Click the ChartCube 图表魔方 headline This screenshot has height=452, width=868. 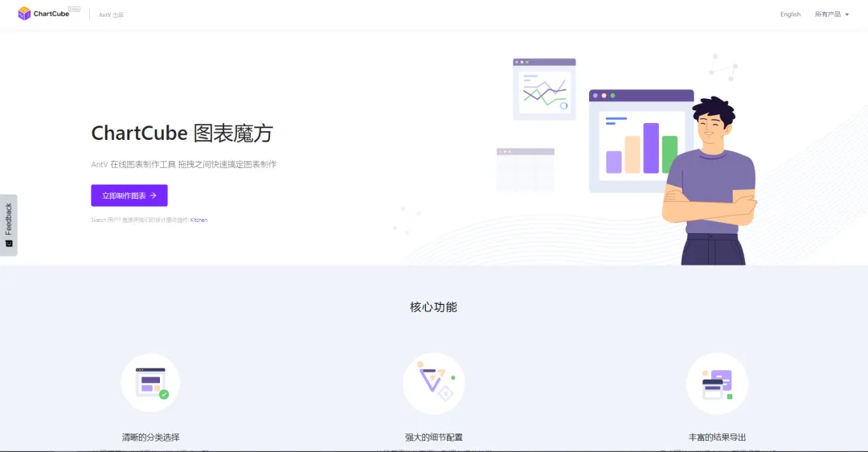(x=182, y=133)
